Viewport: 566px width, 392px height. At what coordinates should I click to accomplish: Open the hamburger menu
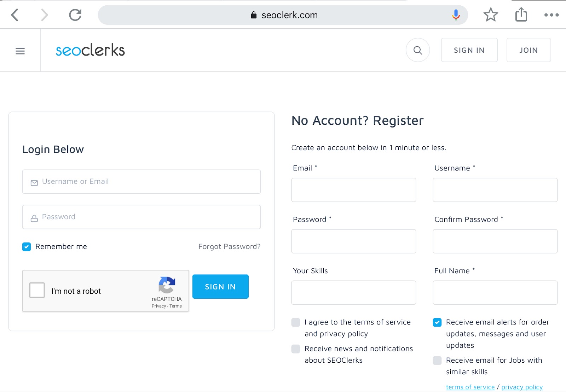pyautogui.click(x=20, y=51)
